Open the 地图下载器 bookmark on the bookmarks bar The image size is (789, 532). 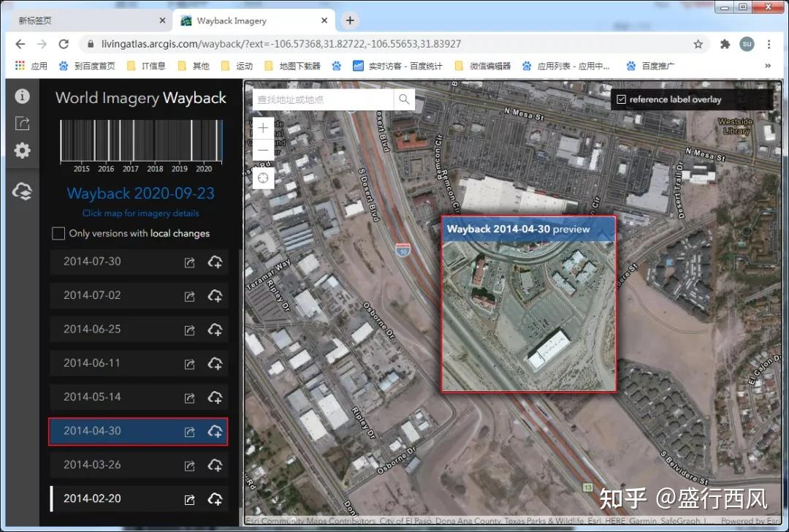coord(299,65)
